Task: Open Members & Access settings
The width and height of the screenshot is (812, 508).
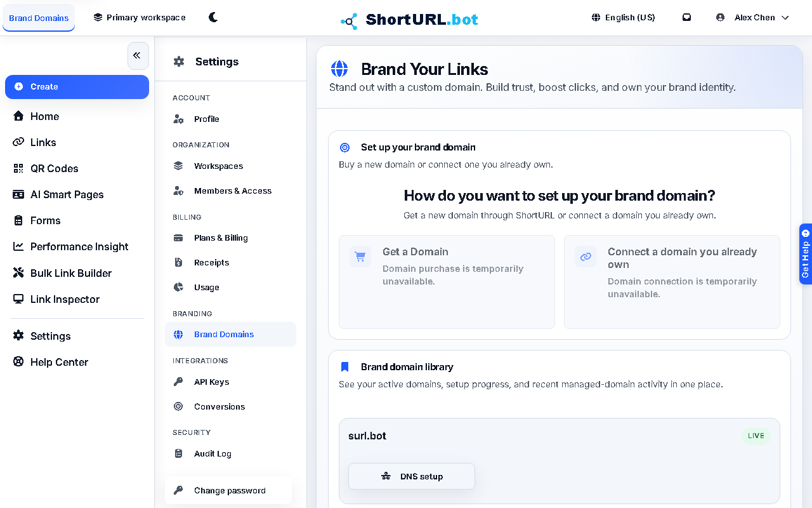Action: pos(230,191)
